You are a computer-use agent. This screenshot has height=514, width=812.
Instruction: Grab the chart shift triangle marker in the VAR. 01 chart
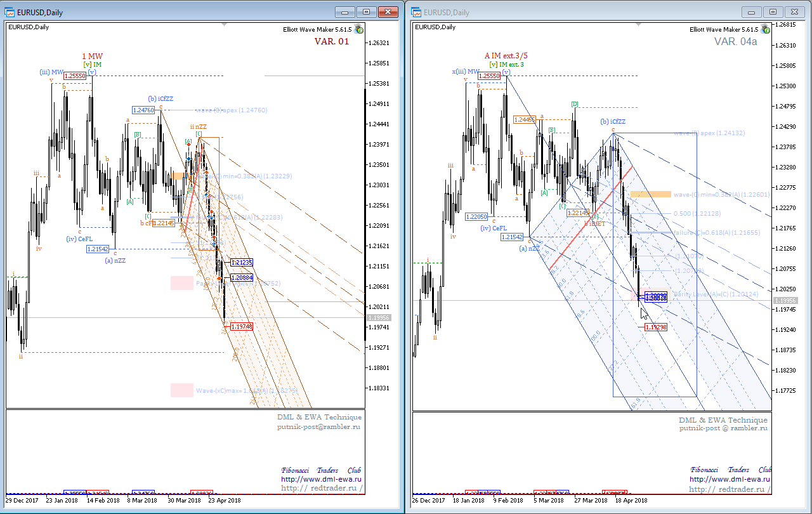click(x=224, y=25)
